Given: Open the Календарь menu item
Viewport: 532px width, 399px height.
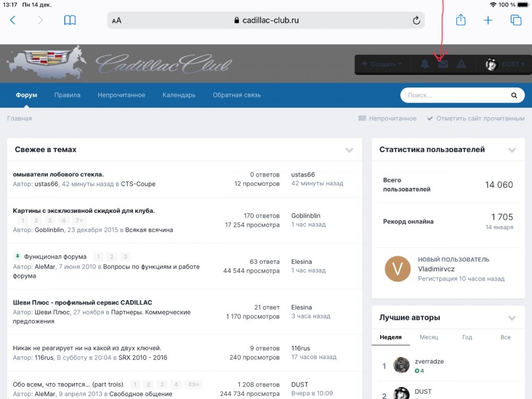Looking at the screenshot, I should point(179,95).
